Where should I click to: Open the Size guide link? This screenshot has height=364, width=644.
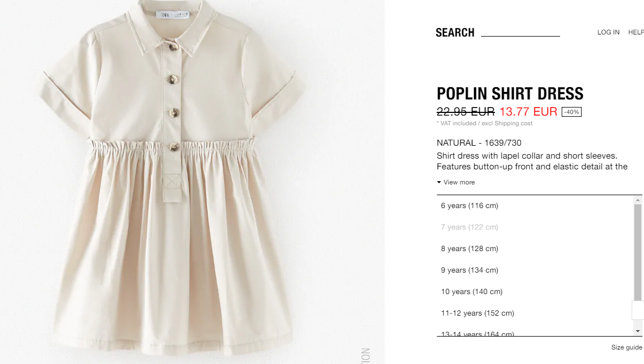626,347
